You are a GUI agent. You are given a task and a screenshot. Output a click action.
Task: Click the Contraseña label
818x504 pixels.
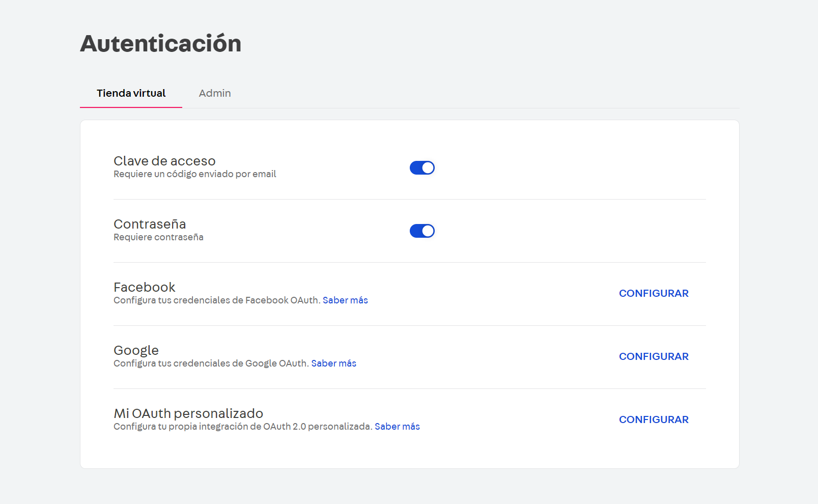[x=150, y=224]
